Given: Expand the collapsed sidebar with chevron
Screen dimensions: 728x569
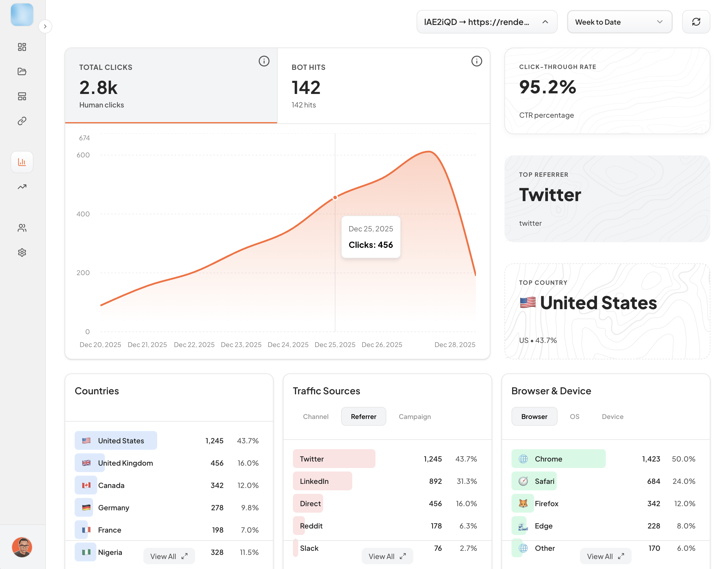Looking at the screenshot, I should pos(45,27).
